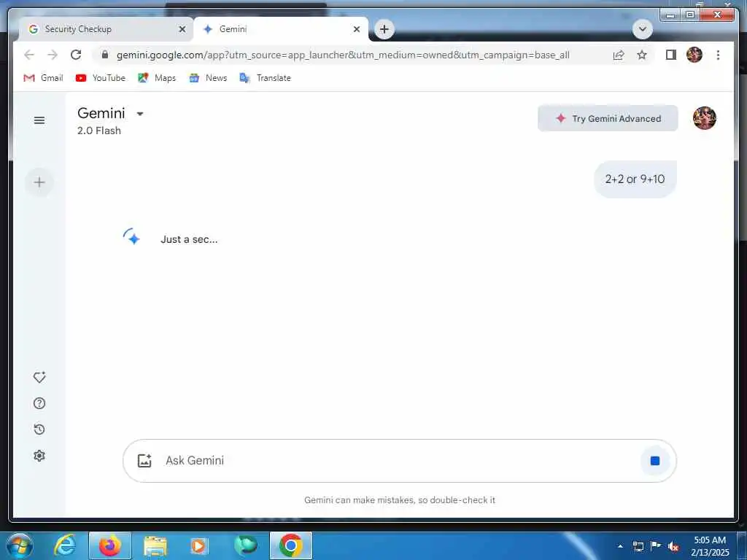Open Google account avatar on Gemini page

[705, 118]
